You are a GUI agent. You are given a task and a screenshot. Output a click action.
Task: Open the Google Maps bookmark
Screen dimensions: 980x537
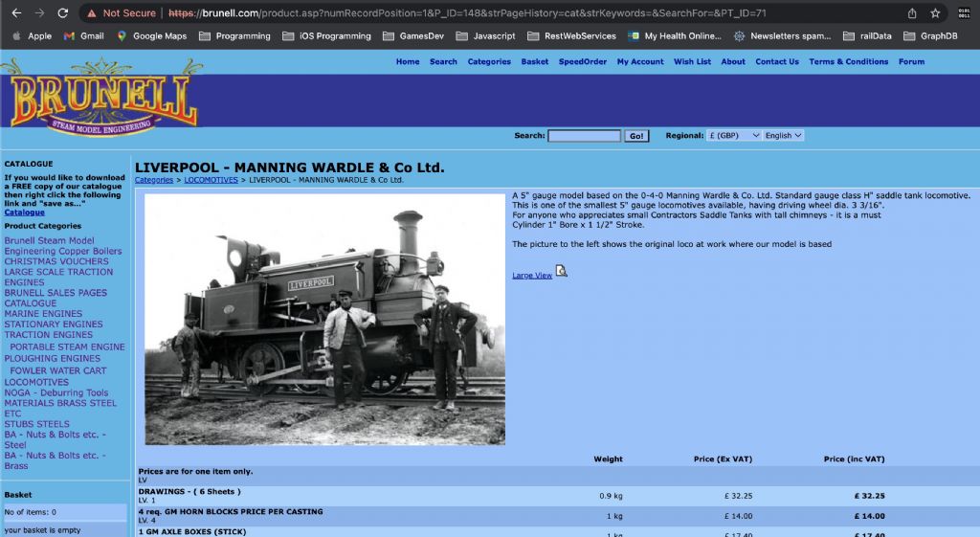(x=152, y=36)
